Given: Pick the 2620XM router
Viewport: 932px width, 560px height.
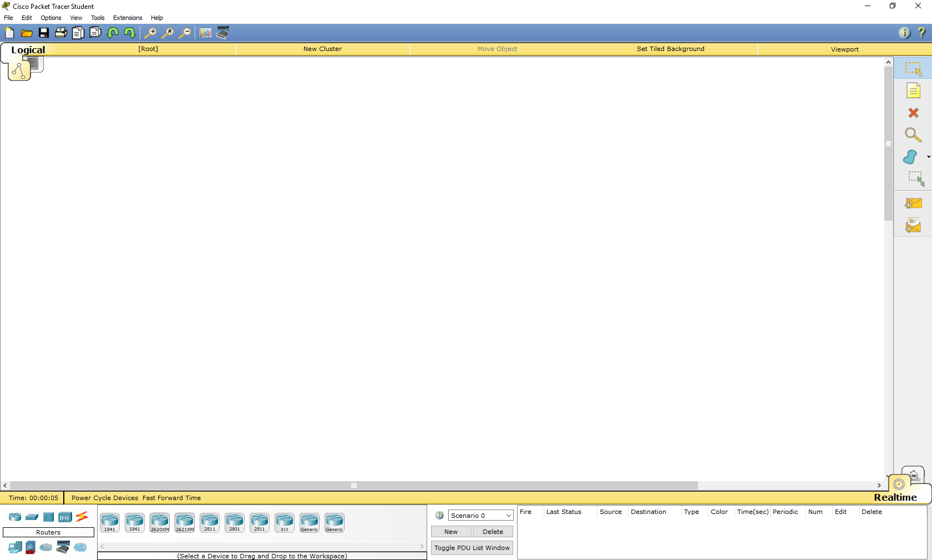Looking at the screenshot, I should pos(160,522).
